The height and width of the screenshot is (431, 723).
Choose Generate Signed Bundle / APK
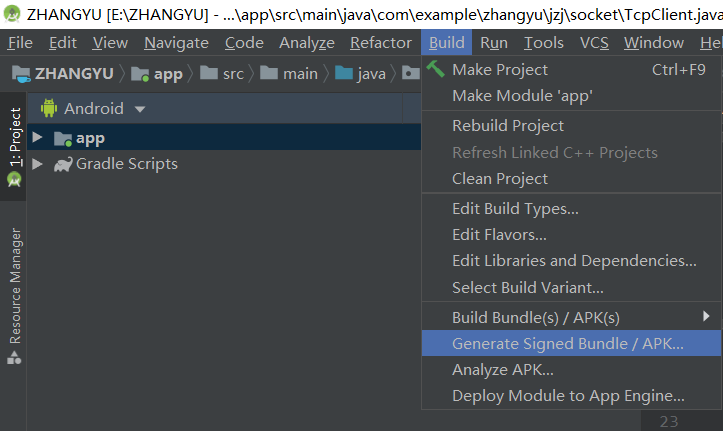point(571,343)
